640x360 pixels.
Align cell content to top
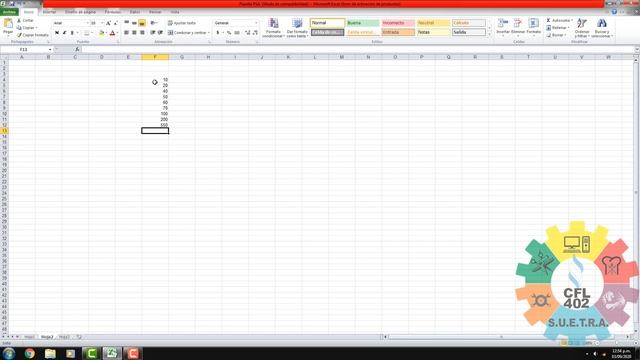point(127,23)
